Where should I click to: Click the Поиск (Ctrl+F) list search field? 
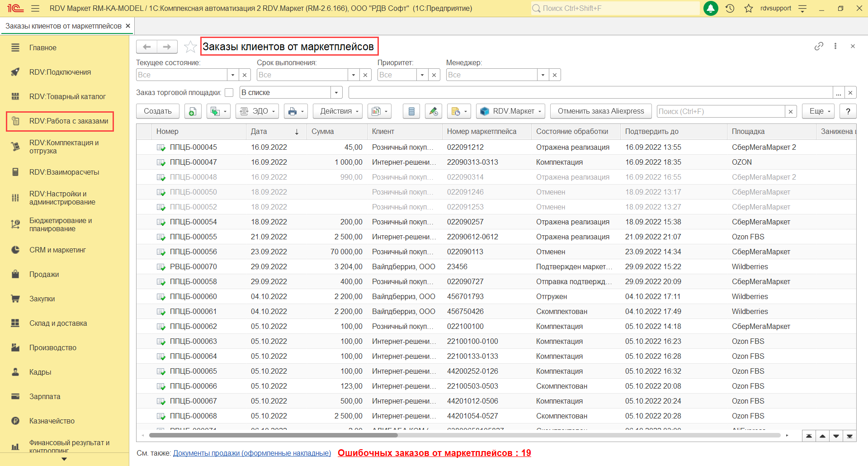click(721, 111)
